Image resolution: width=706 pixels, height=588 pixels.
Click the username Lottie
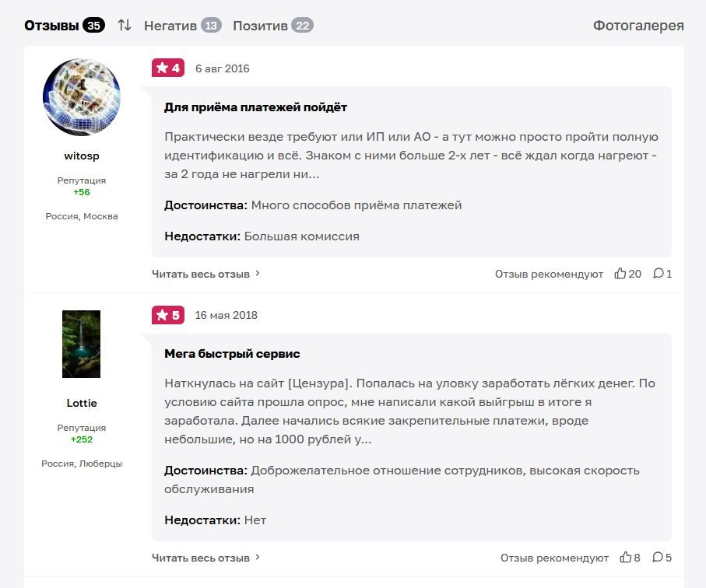[82, 403]
